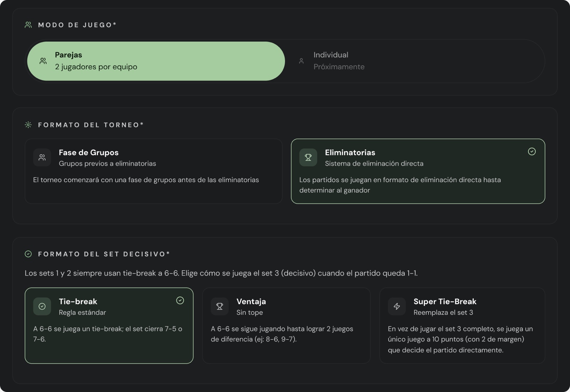Click the description 'En vez de jugar el set 3'
Screen dimensions: 570x392
point(460,339)
